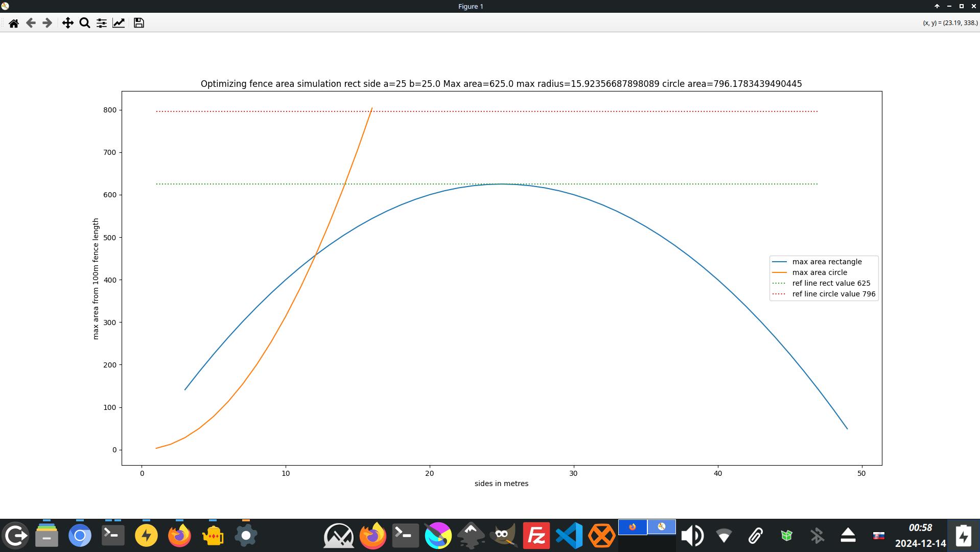Save the figure to file
The height and width of the screenshot is (552, 980).
(138, 23)
